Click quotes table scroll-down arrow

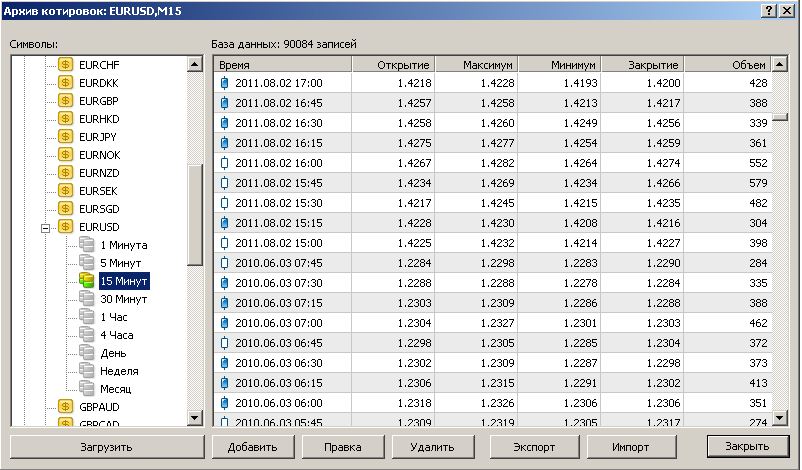click(779, 418)
